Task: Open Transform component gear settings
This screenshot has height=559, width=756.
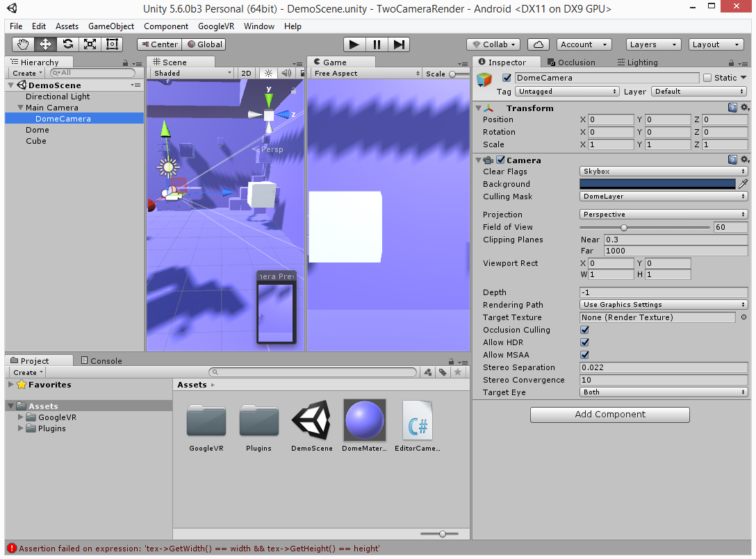Action: (744, 108)
